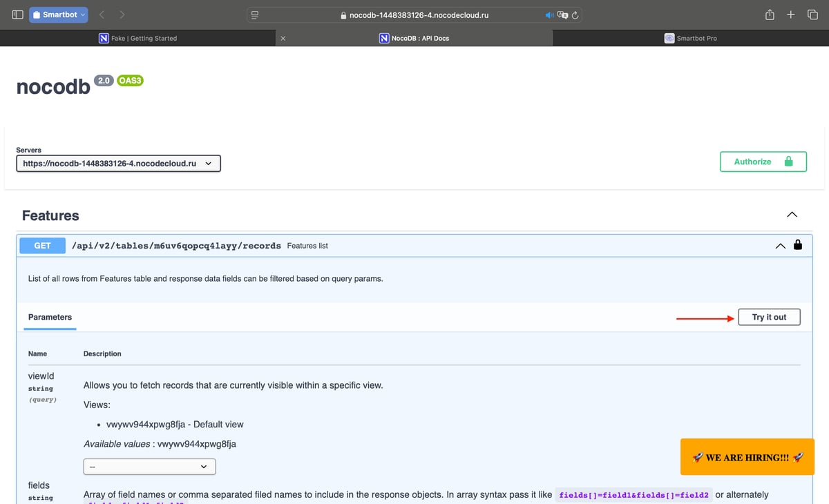Collapse the Features section chevron
The height and width of the screenshot is (504, 829).
coord(792,215)
